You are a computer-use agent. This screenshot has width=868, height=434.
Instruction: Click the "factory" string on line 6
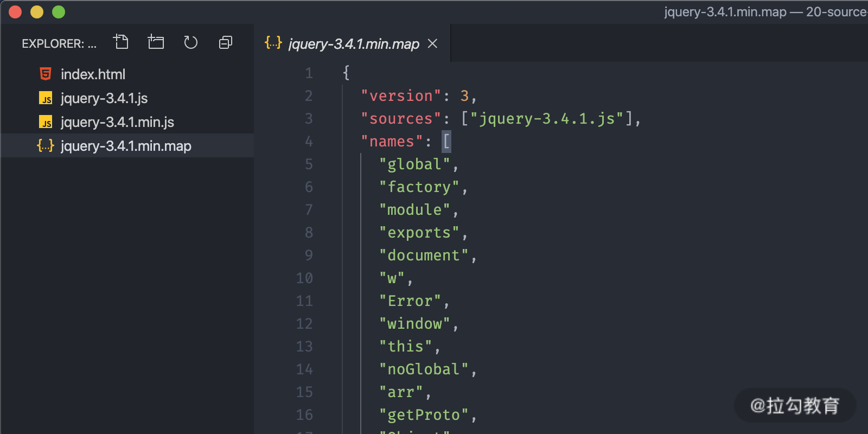(419, 187)
